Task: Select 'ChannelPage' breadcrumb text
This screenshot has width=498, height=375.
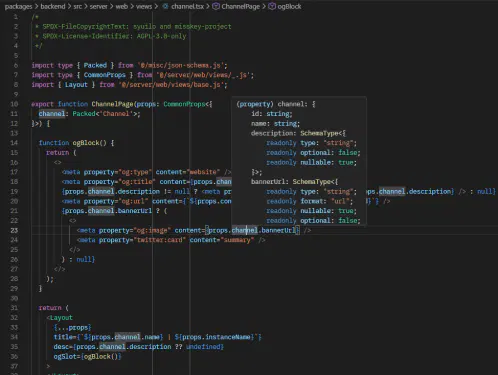Action: tap(240, 6)
